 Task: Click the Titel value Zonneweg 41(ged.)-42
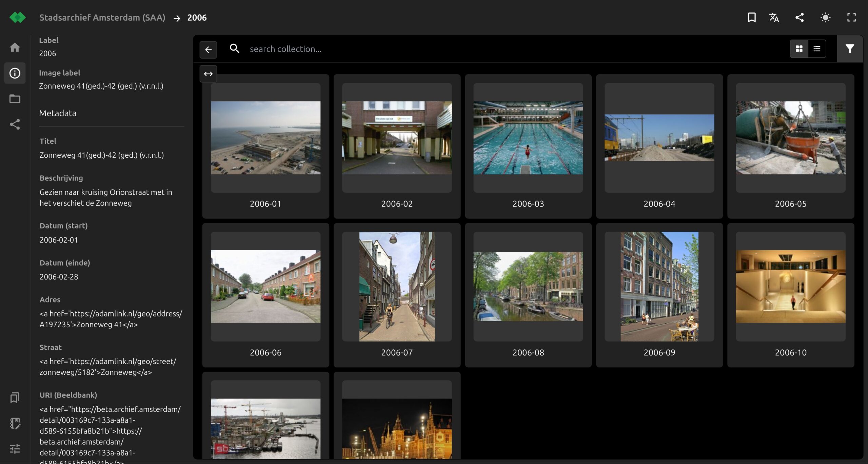pos(101,155)
